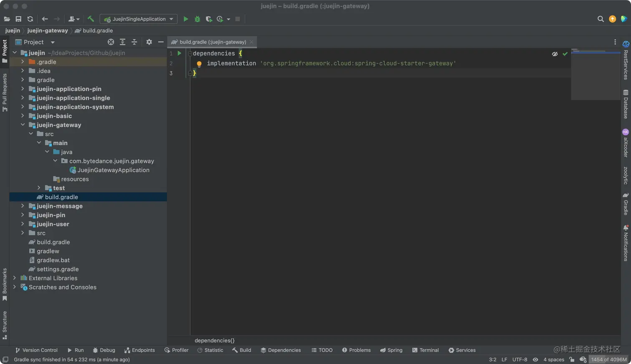The width and height of the screenshot is (631, 364).
Task: Open the Notifications side panel
Action: 626,243
